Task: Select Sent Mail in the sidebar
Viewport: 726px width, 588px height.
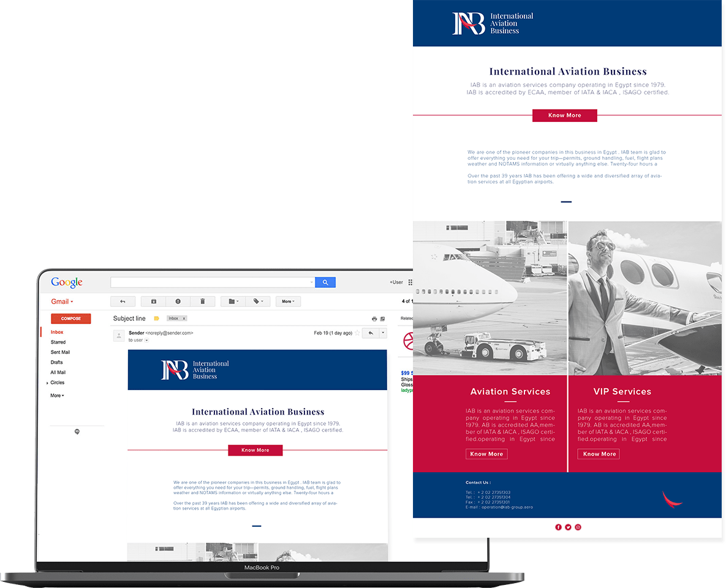Action: click(60, 352)
